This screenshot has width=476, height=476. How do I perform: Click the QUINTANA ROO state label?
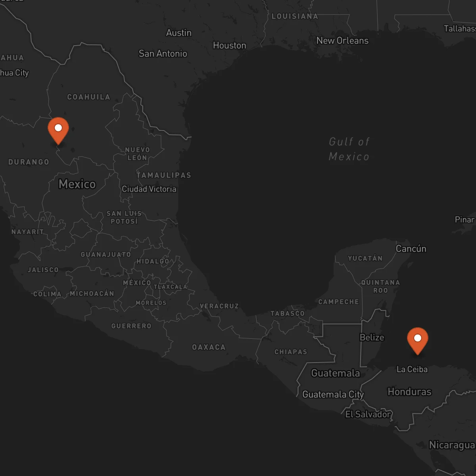(x=380, y=286)
